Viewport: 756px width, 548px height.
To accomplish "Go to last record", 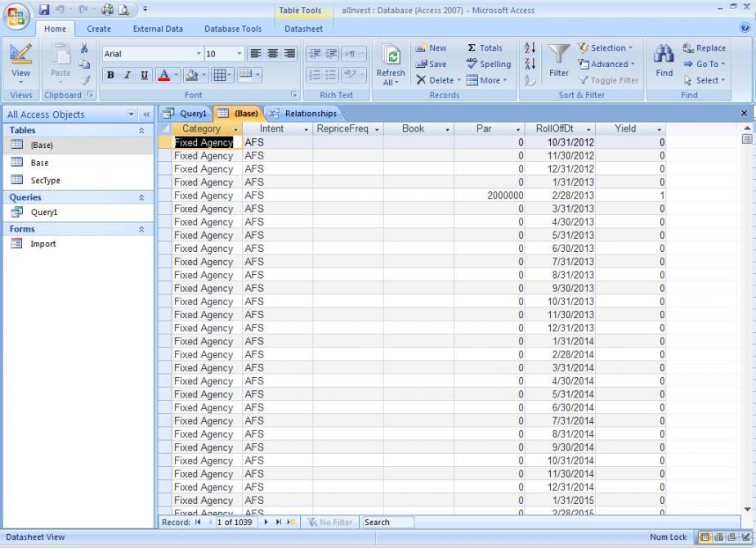I will point(278,523).
